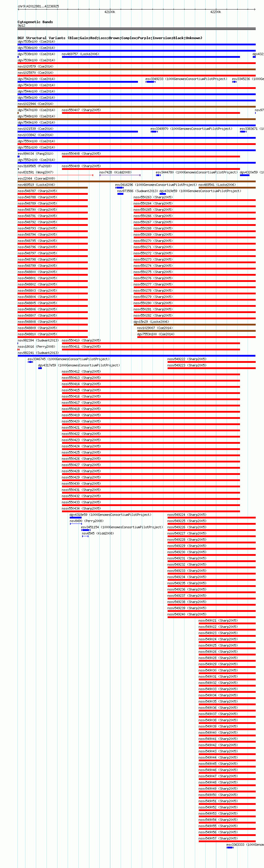The width and height of the screenshot is (264, 868).
Task: Select the nsv1022944 (Coe2014) label
Action: (x=35, y=104)
